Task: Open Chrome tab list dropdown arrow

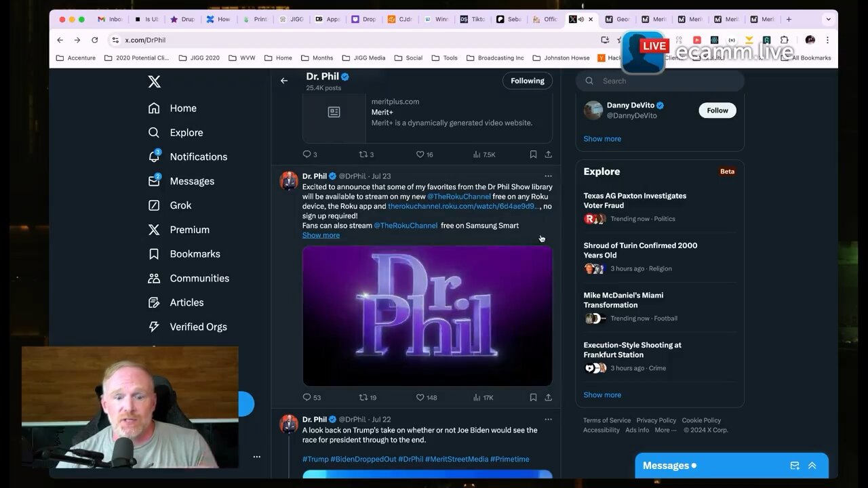Action: coord(828,20)
